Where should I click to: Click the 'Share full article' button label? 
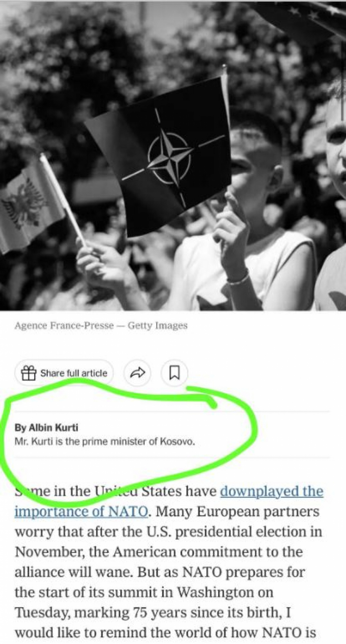(x=74, y=373)
